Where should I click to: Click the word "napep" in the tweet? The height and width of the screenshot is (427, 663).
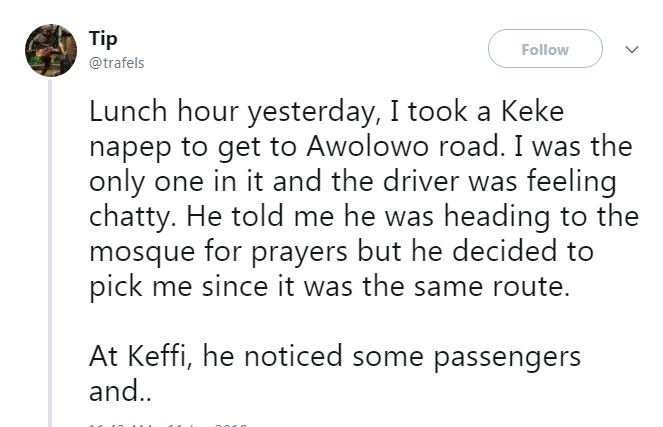pos(126,149)
